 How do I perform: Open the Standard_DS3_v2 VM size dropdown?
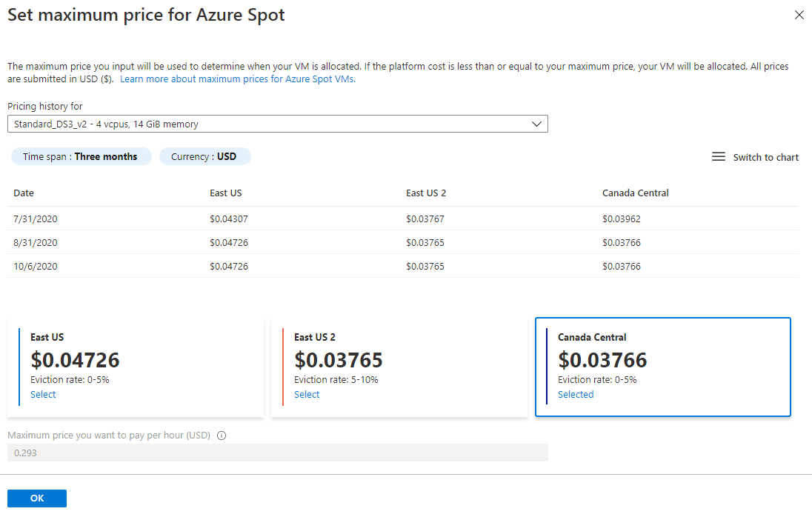pos(278,124)
